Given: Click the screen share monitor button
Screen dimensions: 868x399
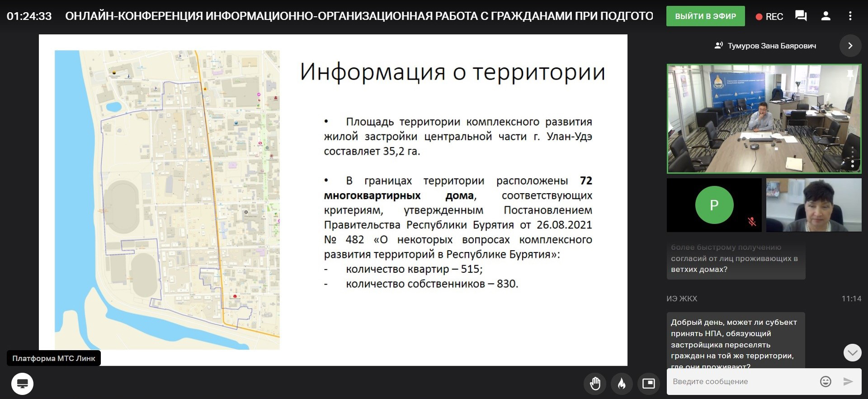Looking at the screenshot, I should click(22, 384).
